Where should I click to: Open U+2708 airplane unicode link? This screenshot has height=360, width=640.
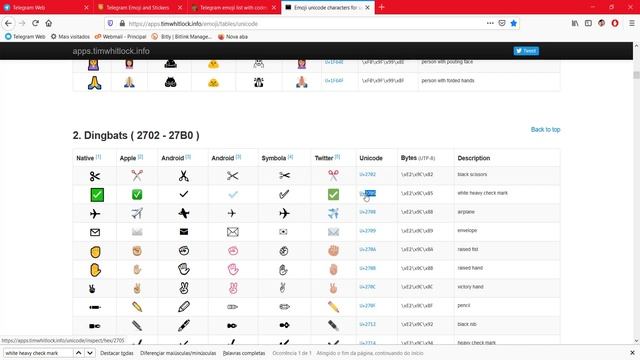click(367, 212)
